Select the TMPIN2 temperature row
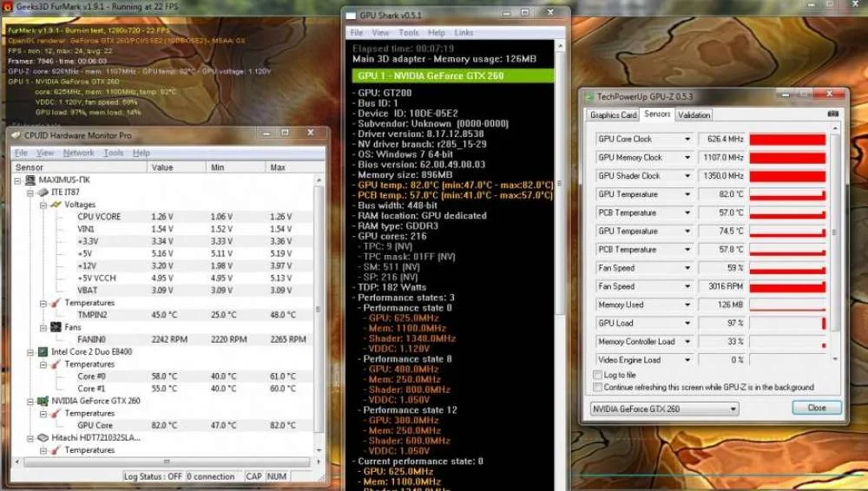 click(163, 315)
